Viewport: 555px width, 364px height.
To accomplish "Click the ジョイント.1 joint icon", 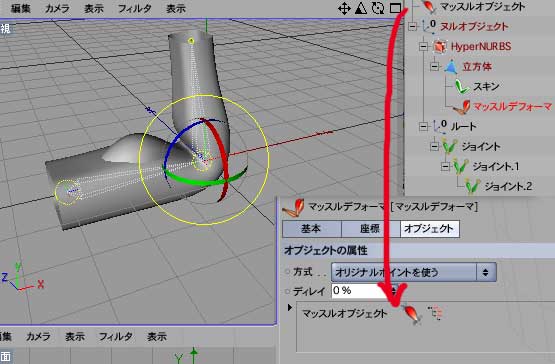I will [x=460, y=166].
